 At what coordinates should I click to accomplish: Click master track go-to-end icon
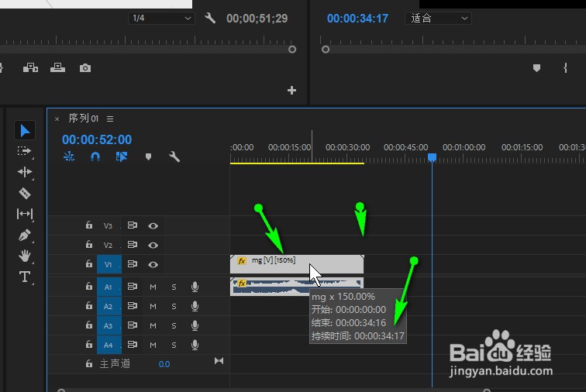coord(219,360)
